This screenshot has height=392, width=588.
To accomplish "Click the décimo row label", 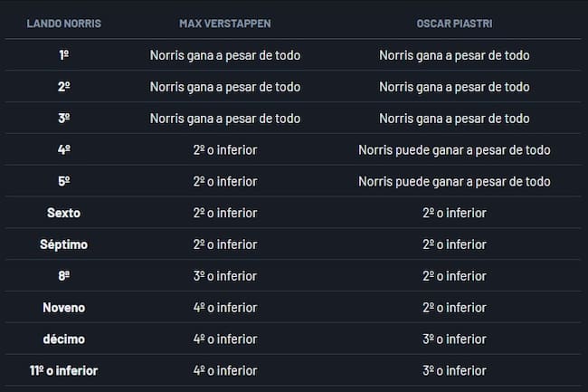I will click(x=64, y=339).
